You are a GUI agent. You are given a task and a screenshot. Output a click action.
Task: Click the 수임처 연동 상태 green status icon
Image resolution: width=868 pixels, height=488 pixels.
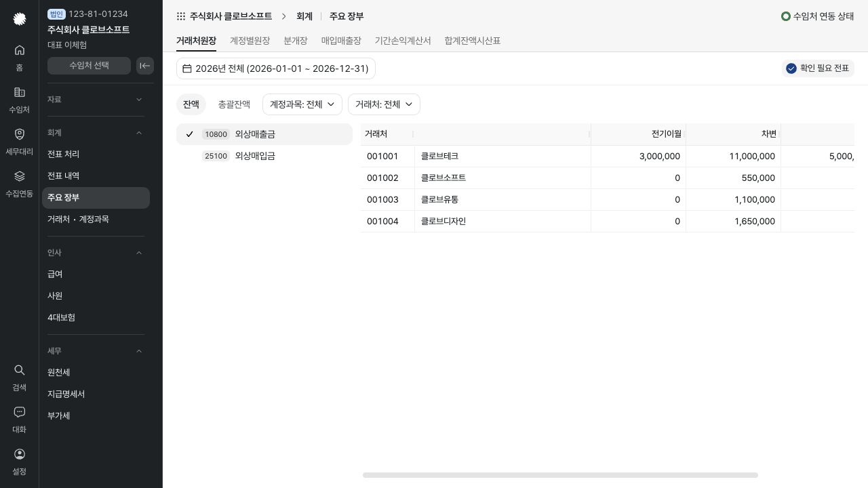[786, 16]
